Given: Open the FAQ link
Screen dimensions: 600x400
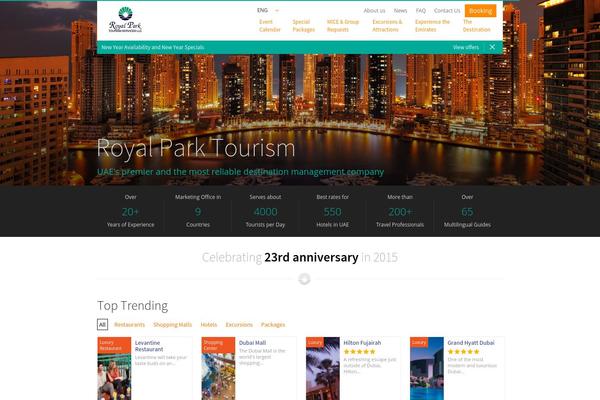Looking at the screenshot, I should pyautogui.click(x=421, y=10).
